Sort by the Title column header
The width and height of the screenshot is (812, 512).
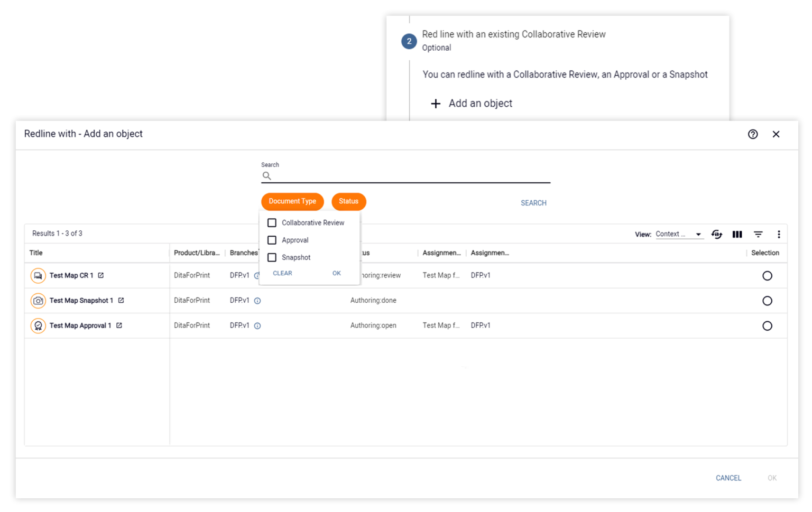(36, 253)
